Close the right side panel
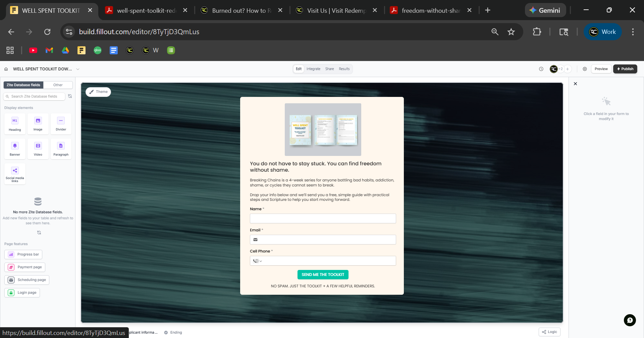This screenshot has width=644, height=338. pyautogui.click(x=575, y=84)
